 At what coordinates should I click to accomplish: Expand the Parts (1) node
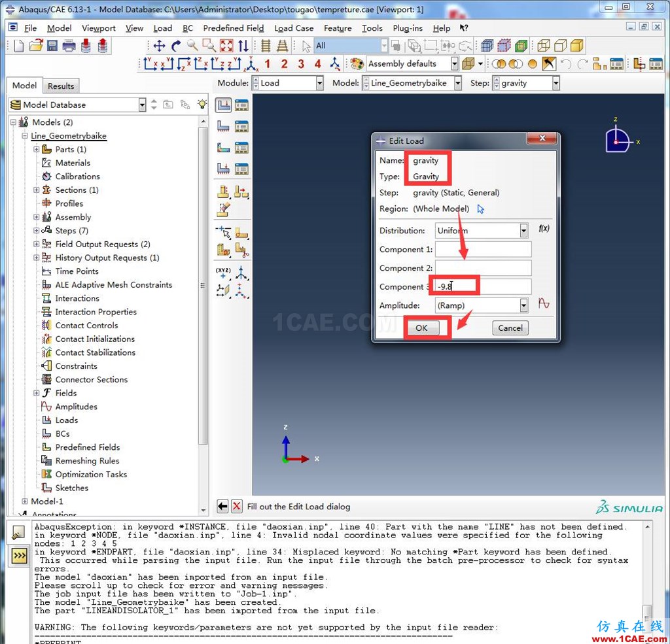[x=37, y=149]
